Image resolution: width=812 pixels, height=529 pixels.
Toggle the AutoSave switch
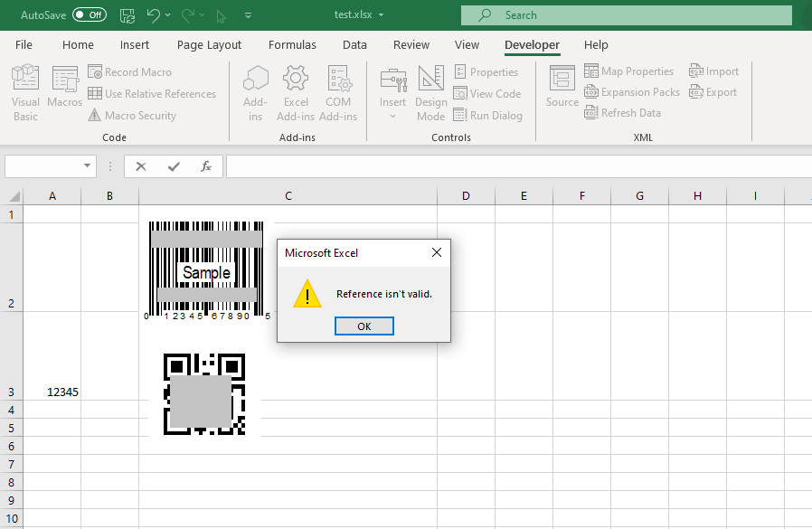[x=90, y=15]
